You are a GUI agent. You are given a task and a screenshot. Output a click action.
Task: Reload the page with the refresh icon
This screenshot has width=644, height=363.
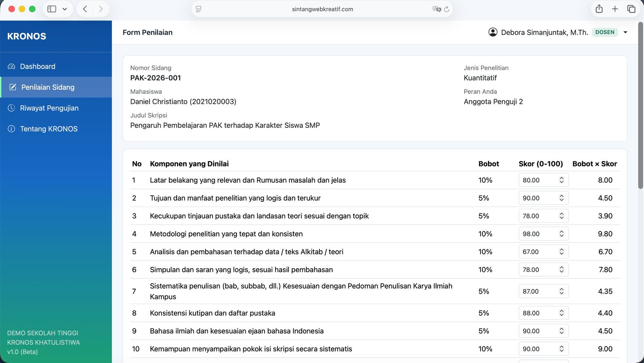[x=447, y=9]
